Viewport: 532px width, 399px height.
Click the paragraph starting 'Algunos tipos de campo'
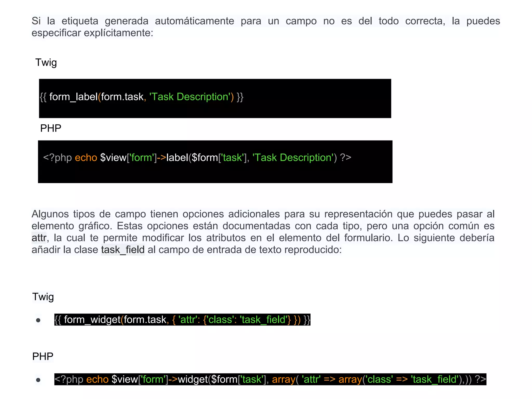pyautogui.click(x=263, y=232)
